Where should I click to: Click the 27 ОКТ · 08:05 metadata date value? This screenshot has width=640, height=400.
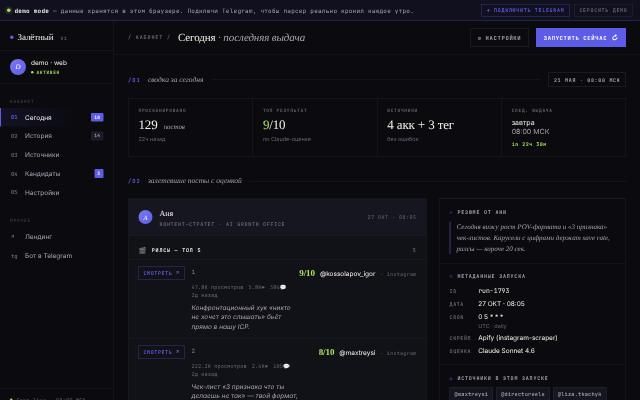pos(501,304)
